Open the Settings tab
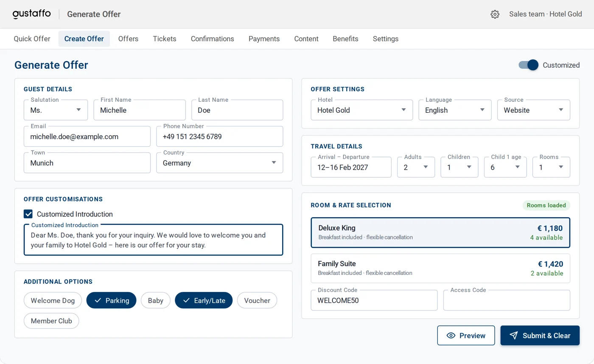The image size is (594, 364). coord(386,39)
